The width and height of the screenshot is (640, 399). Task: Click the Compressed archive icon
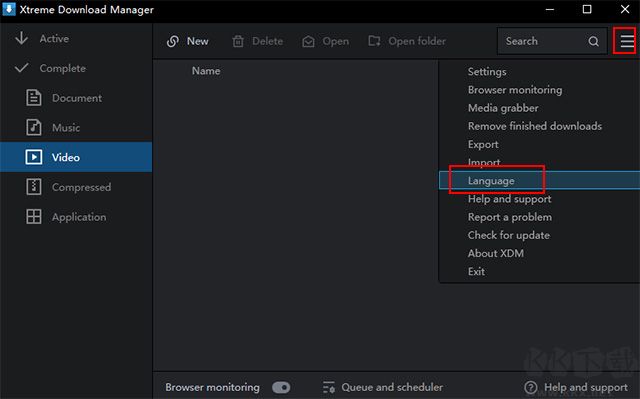point(33,187)
